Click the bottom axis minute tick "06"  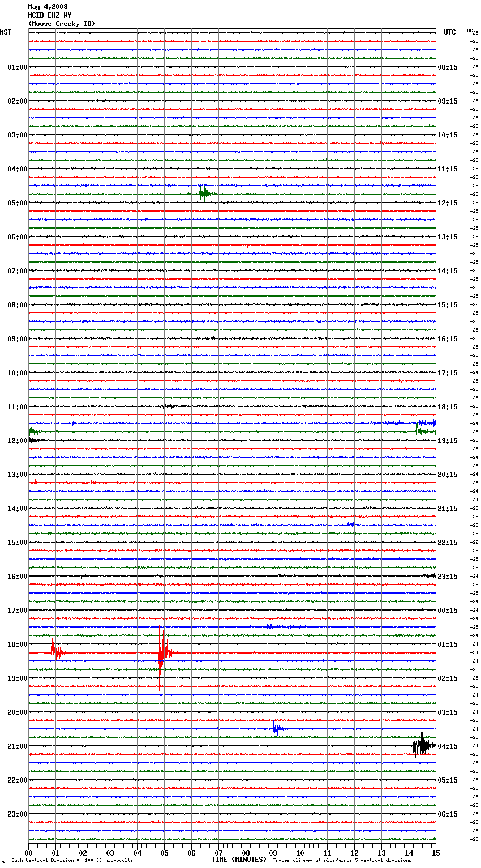(x=192, y=852)
